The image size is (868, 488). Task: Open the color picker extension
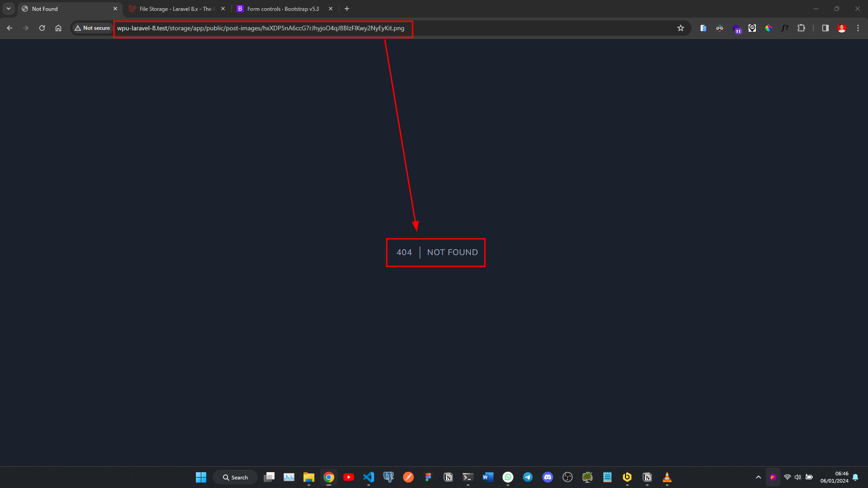768,28
